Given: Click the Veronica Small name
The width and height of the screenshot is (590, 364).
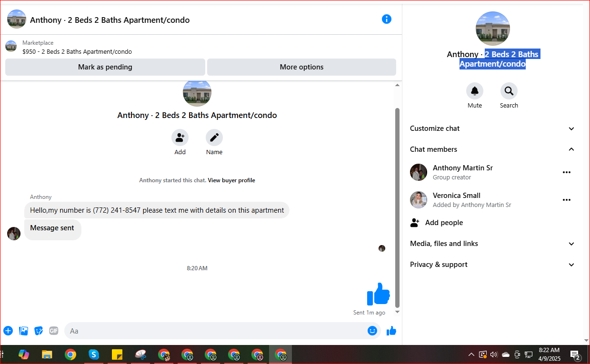Looking at the screenshot, I should (x=457, y=196).
